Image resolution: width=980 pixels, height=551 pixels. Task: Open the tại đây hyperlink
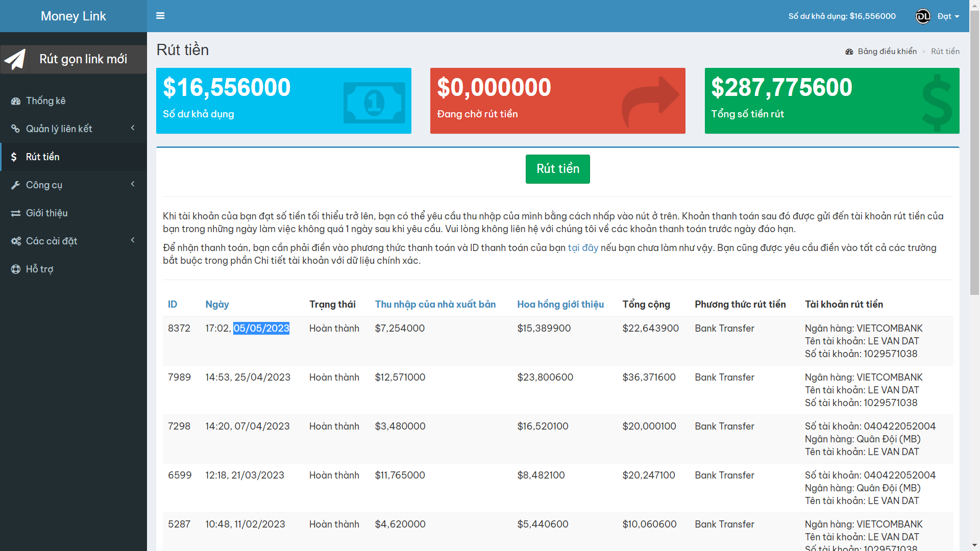(583, 248)
